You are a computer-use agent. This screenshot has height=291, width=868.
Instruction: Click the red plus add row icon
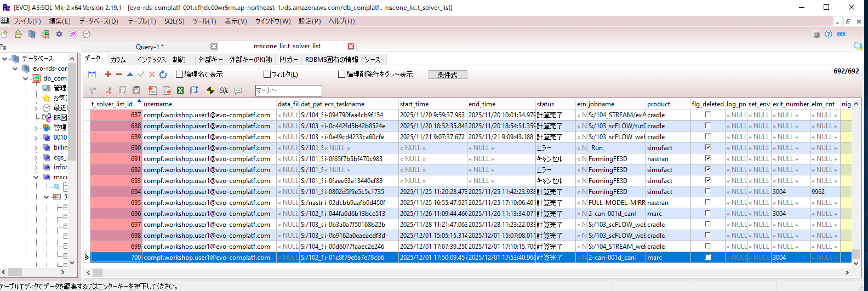[108, 75]
